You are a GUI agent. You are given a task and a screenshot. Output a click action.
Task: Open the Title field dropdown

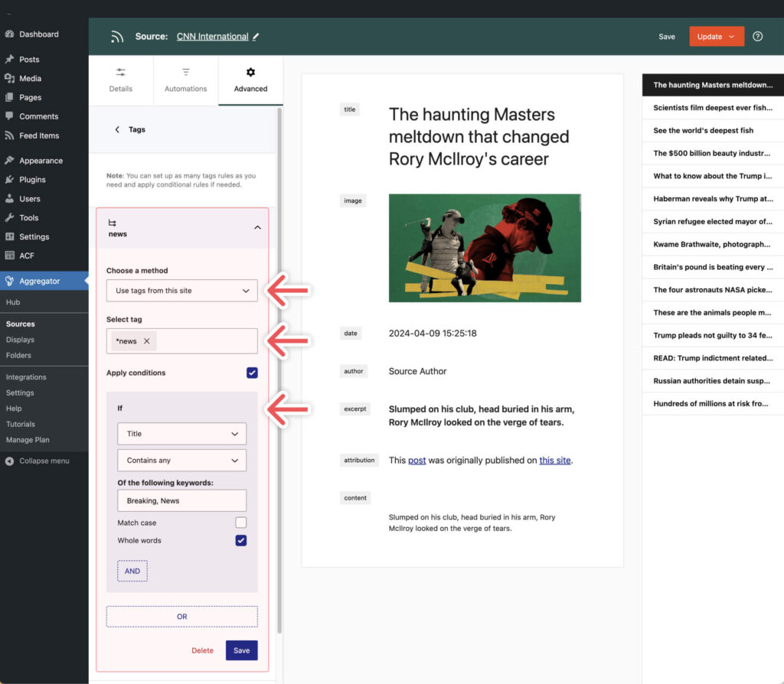click(x=182, y=434)
